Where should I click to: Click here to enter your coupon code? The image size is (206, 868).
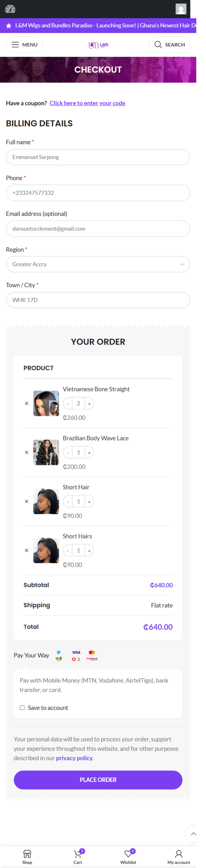pos(87,103)
